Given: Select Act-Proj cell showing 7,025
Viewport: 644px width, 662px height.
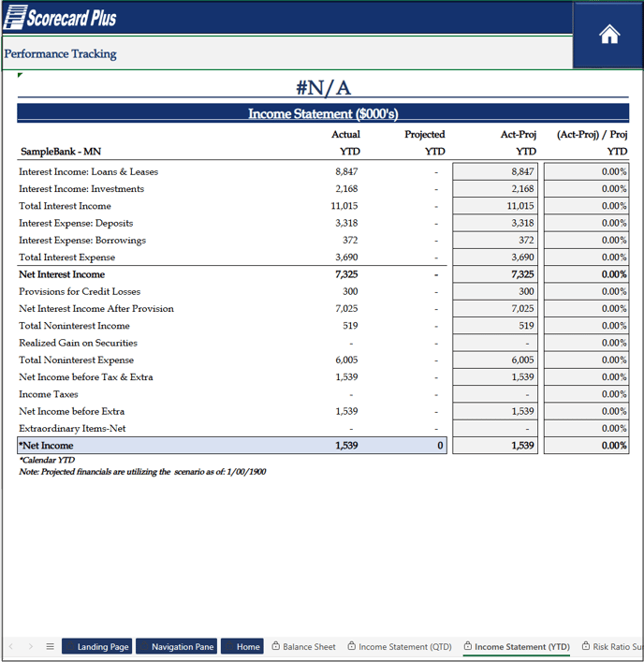Looking at the screenshot, I should [x=495, y=309].
